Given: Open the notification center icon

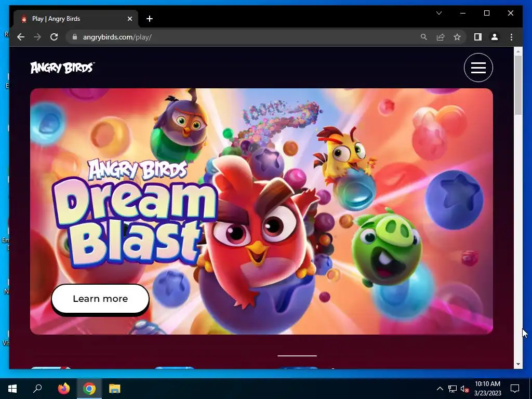Looking at the screenshot, I should 515,389.
